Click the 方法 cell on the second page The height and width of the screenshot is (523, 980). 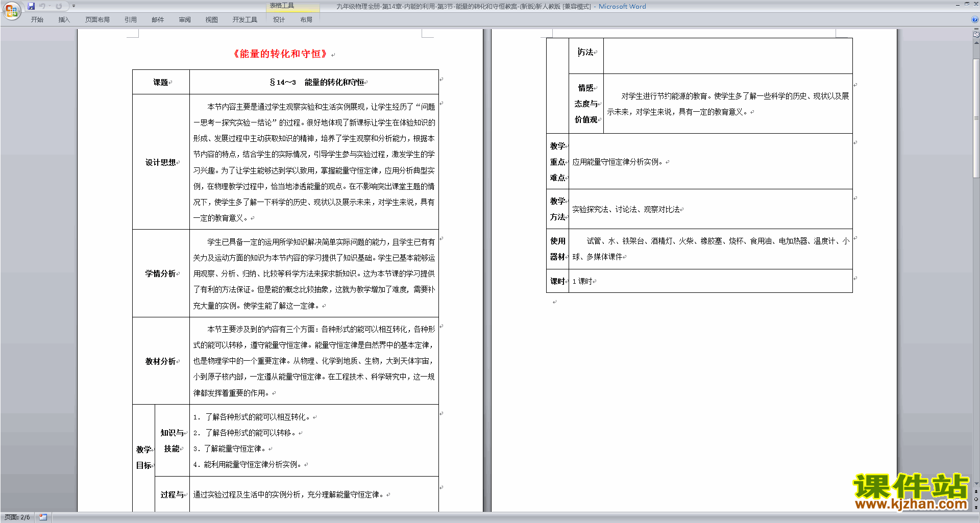586,52
